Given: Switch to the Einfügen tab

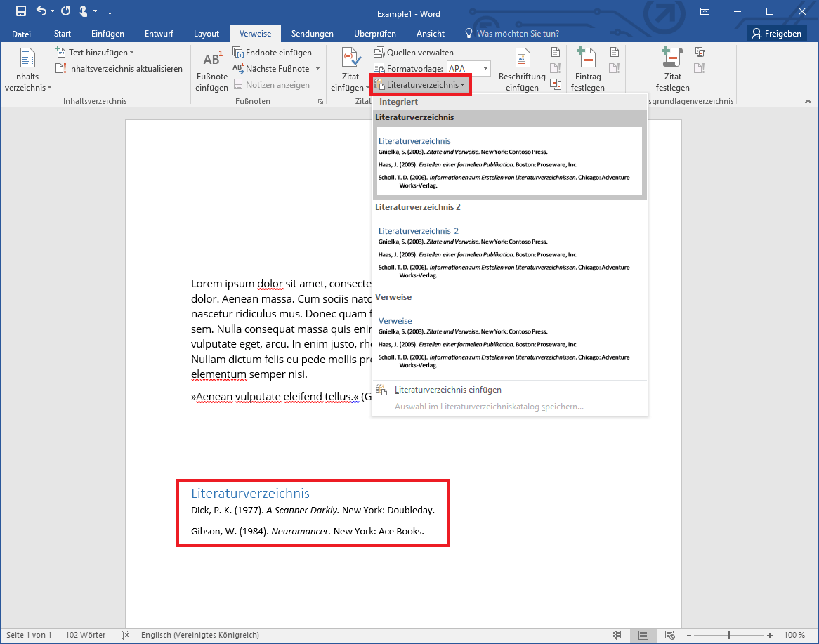Looking at the screenshot, I should coord(107,34).
